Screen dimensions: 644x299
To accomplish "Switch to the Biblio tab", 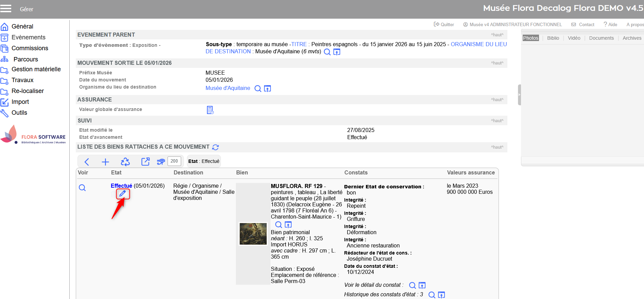I will click(x=553, y=38).
